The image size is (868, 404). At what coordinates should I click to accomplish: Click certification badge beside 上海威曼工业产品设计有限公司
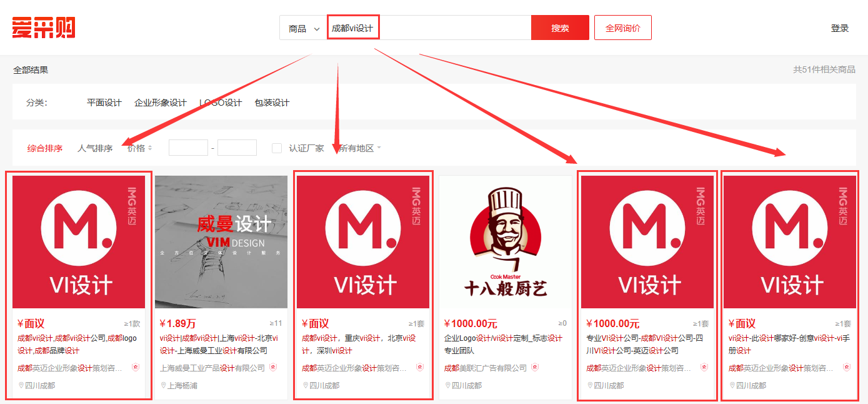pyautogui.click(x=273, y=368)
